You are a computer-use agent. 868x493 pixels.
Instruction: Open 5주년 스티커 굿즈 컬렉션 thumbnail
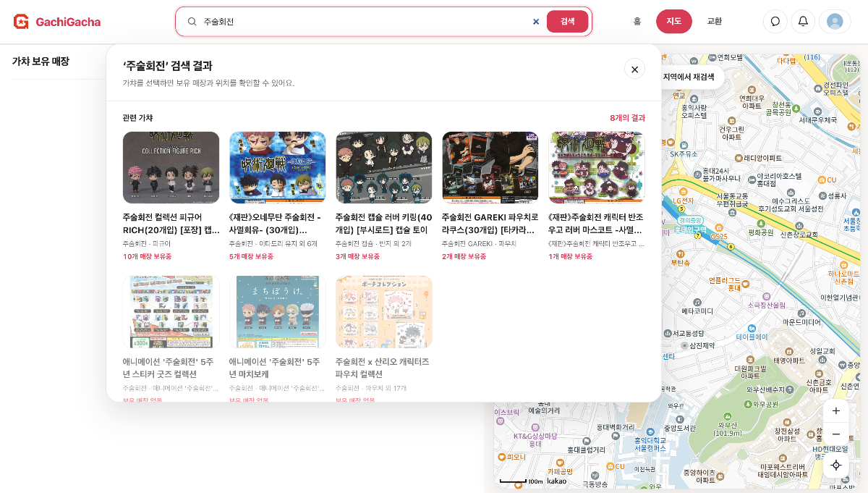click(171, 311)
